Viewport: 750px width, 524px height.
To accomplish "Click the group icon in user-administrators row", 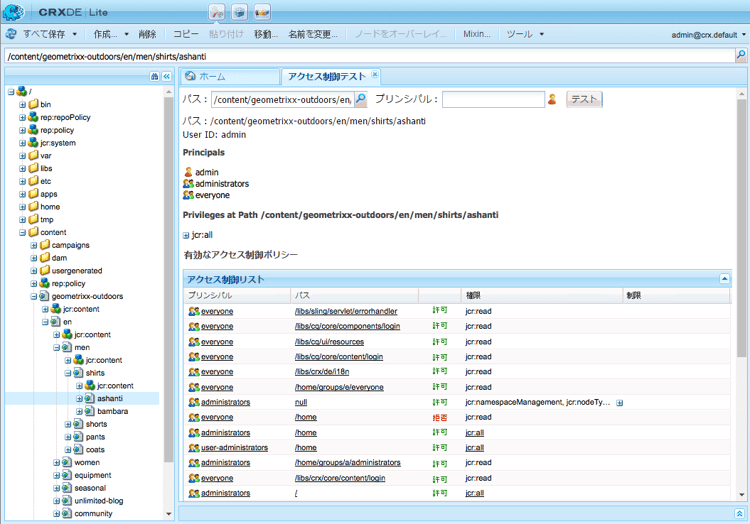I will 193,448.
